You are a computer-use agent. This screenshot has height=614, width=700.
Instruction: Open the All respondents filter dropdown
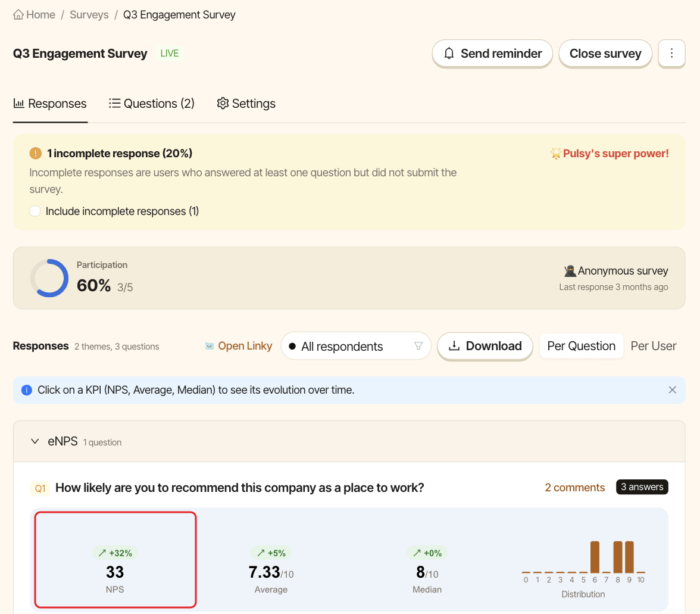[356, 346]
